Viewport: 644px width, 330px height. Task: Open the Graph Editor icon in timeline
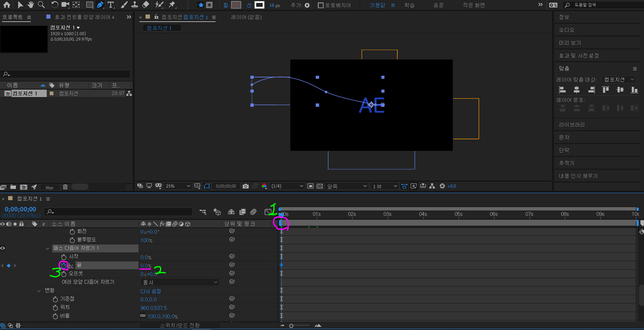(268, 212)
